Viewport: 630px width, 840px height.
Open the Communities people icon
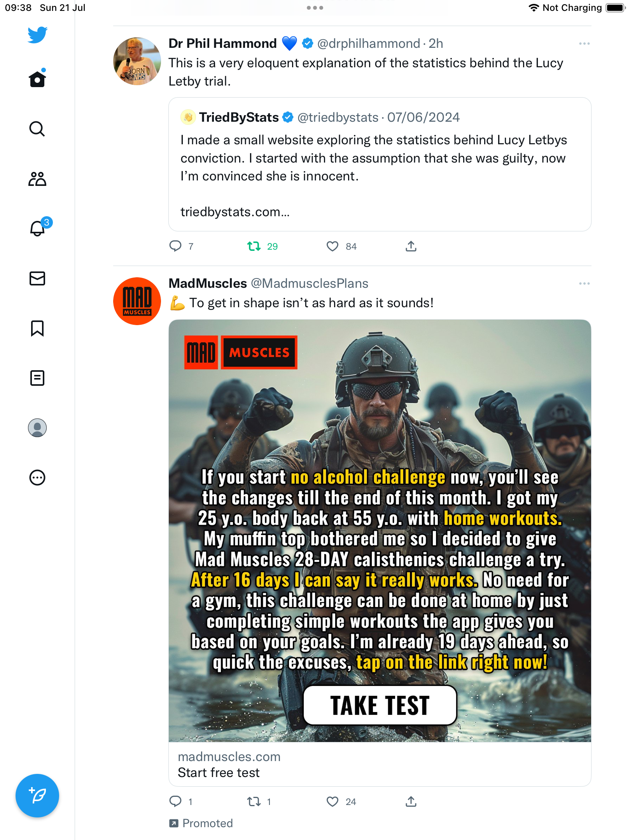(x=37, y=179)
